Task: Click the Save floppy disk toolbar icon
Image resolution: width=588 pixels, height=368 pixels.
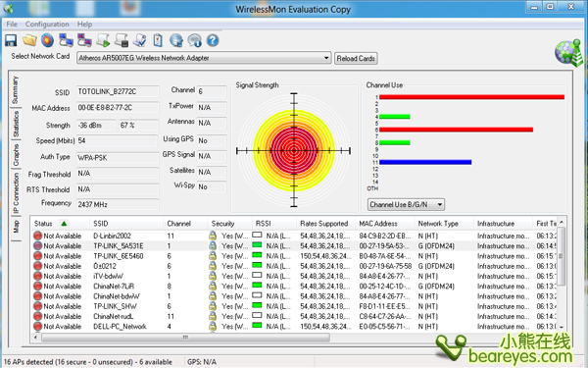Action: click(x=11, y=40)
